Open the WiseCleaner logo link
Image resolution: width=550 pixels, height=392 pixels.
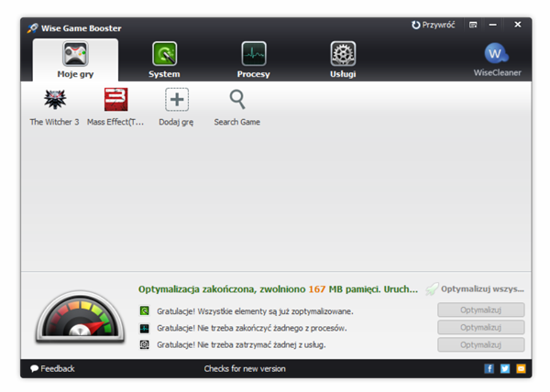[497, 60]
